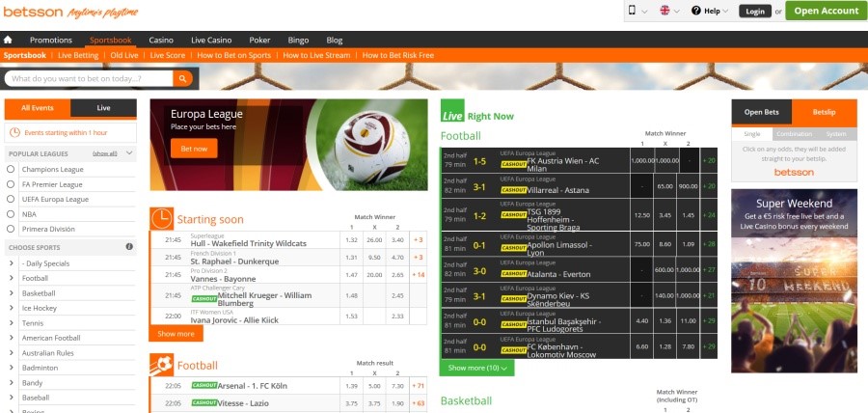Click Bet now on Europa League banner
This screenshot has height=413, width=868.
[194, 149]
